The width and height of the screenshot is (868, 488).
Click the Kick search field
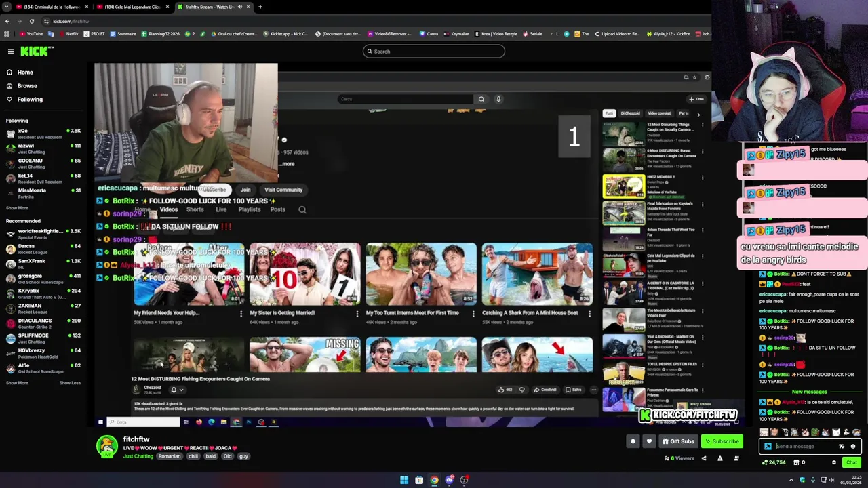click(434, 52)
